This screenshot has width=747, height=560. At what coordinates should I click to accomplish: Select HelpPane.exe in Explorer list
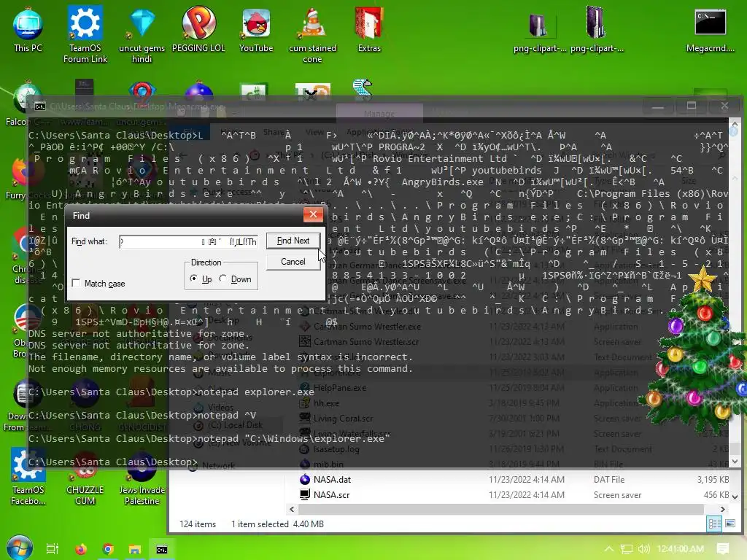tap(340, 388)
